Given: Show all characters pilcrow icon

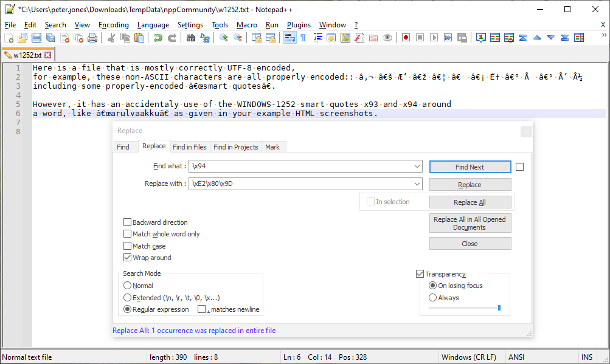Looking at the screenshot, I should point(303,38).
